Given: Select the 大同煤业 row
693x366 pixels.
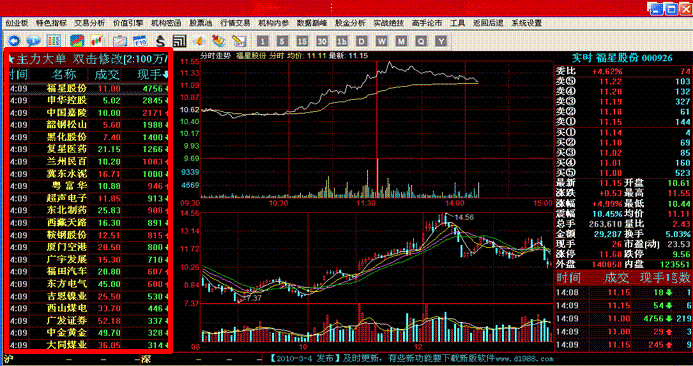Looking at the screenshot, I should coord(88,345).
